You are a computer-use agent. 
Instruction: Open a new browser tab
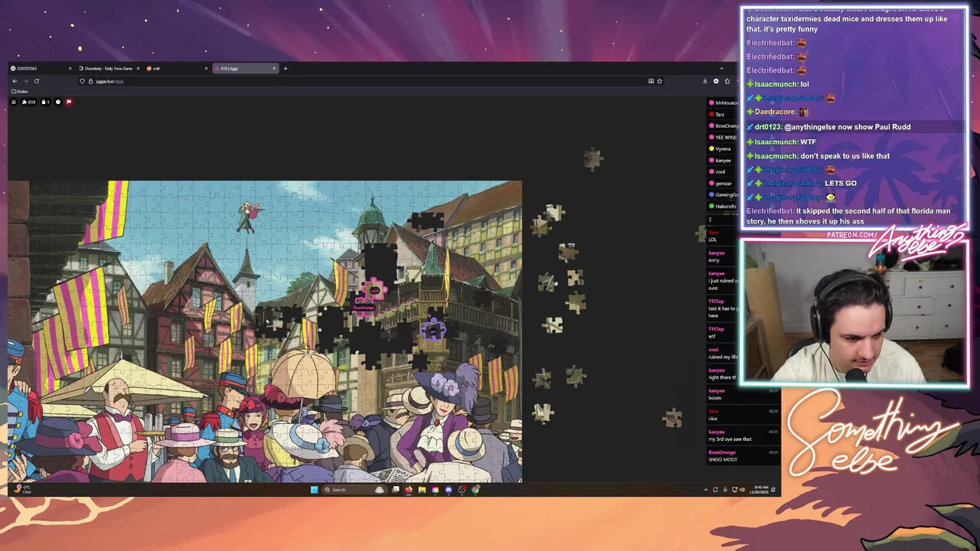click(286, 68)
